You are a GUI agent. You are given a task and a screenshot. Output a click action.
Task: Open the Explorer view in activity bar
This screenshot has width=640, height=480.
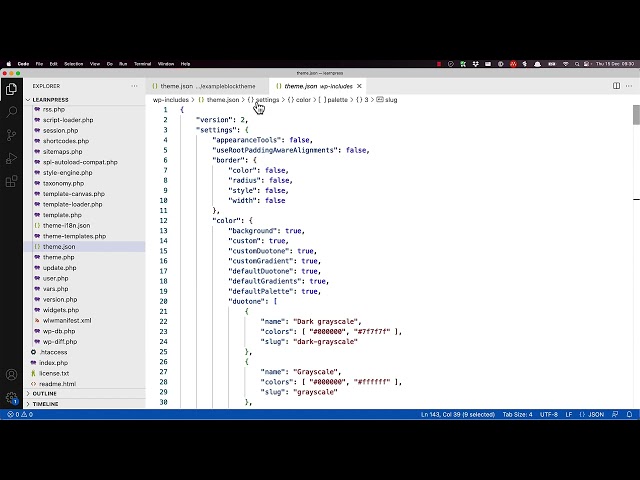pos(11,89)
